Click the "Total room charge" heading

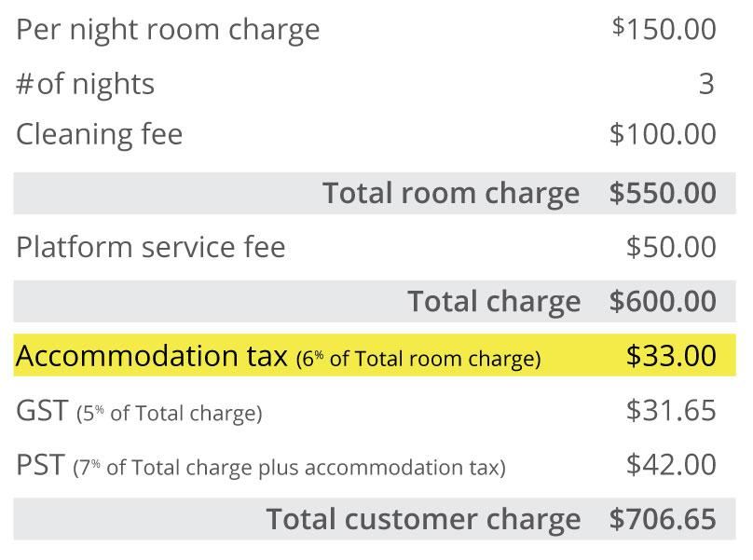pyautogui.click(x=450, y=193)
